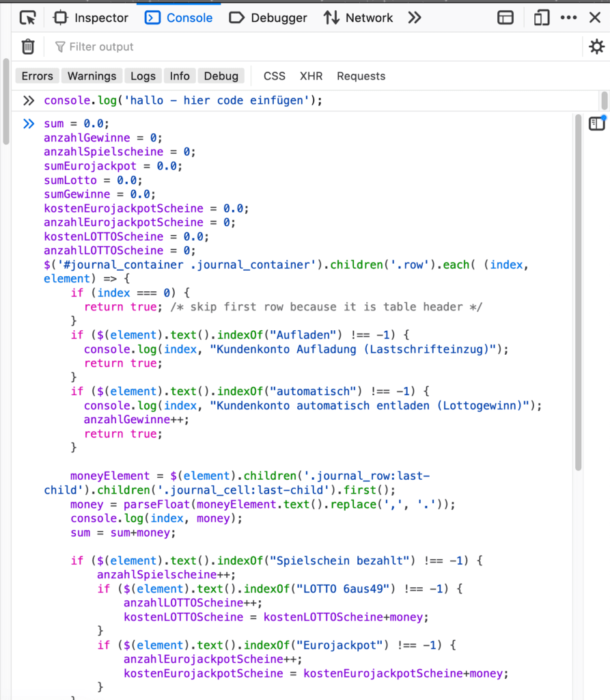The width and height of the screenshot is (610, 700).
Task: Open the Network tab
Action: click(359, 18)
